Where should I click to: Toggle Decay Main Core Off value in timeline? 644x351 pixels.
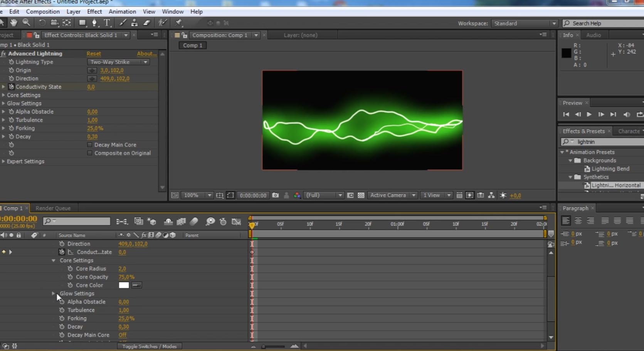[x=122, y=335]
